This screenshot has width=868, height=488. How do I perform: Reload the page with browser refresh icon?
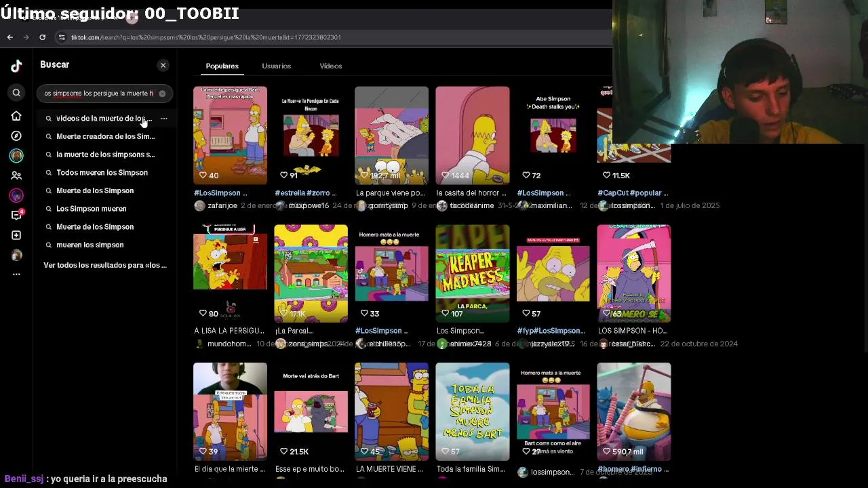(42, 37)
